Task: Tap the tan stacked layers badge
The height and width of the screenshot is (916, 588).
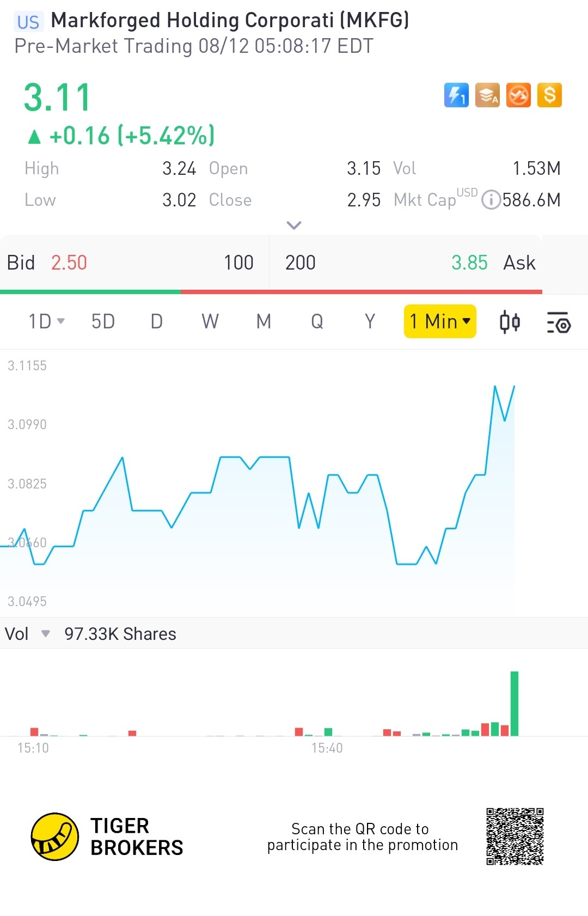Action: 487,95
